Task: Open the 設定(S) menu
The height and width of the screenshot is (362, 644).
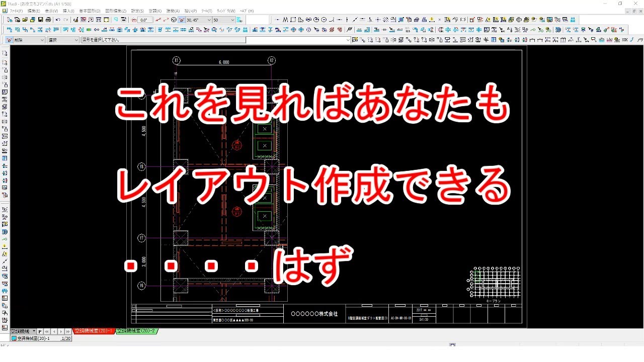Action: (x=137, y=11)
